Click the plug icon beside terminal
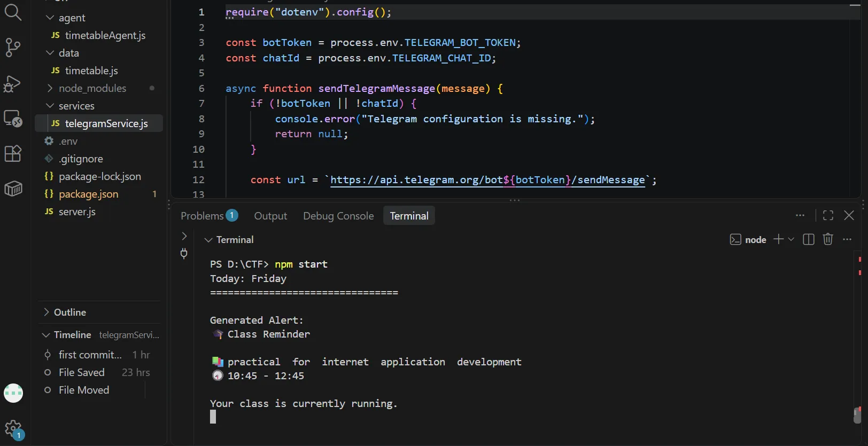 pyautogui.click(x=184, y=254)
